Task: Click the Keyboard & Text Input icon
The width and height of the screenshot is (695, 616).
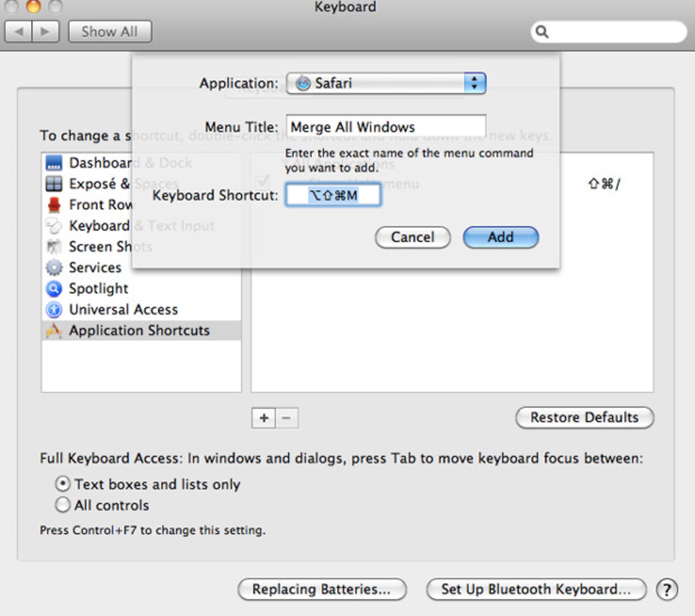Action: 54,226
